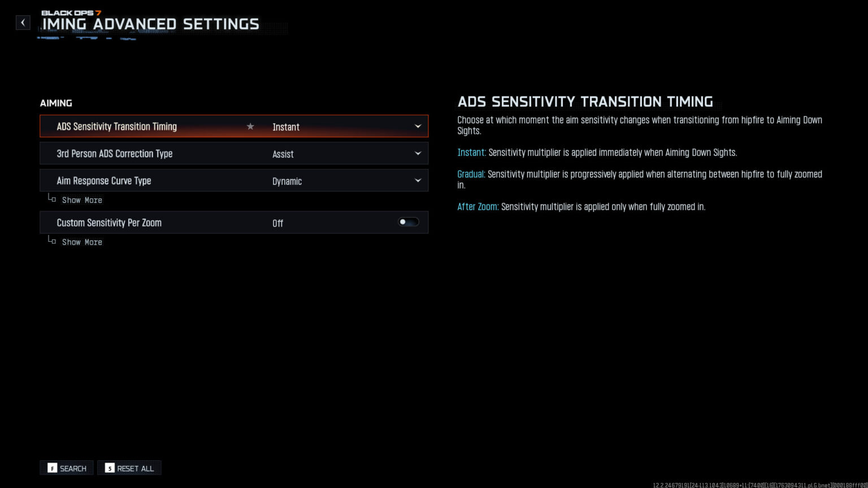
Task: Click the cyan Gradual text in the description
Action: (471, 174)
